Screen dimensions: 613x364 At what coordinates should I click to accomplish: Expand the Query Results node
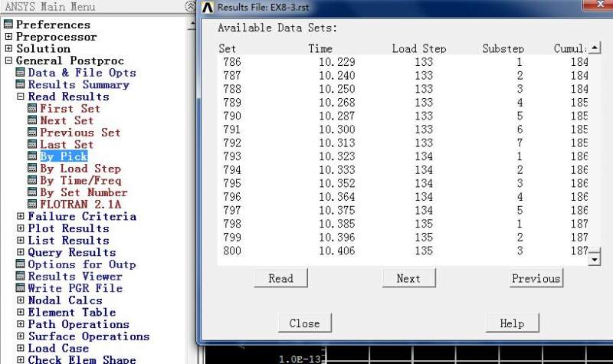click(21, 252)
